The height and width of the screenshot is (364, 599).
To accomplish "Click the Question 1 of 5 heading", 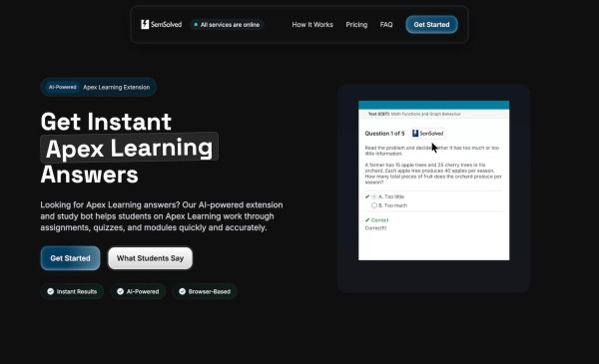I will click(x=384, y=134).
